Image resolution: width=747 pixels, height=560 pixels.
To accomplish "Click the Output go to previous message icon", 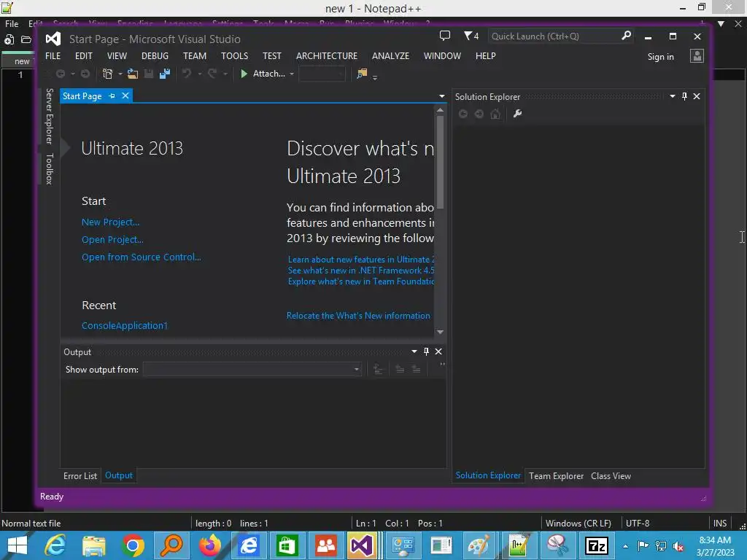I will pos(400,370).
